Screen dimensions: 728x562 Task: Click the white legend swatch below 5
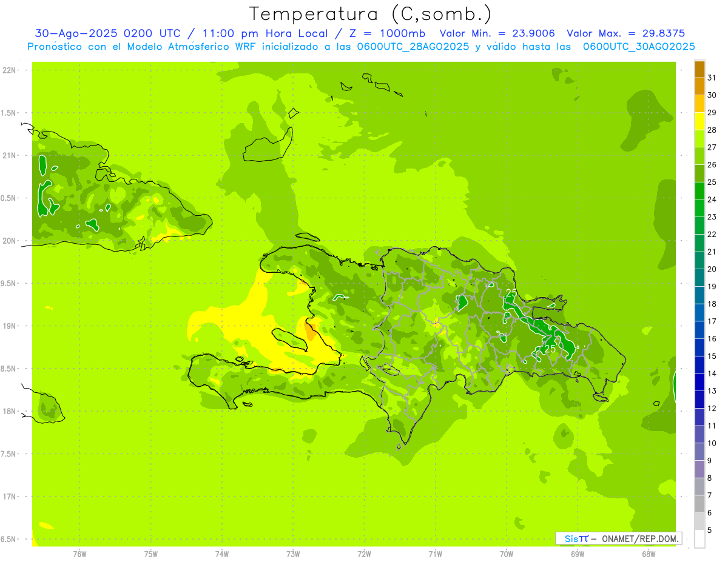click(x=699, y=539)
